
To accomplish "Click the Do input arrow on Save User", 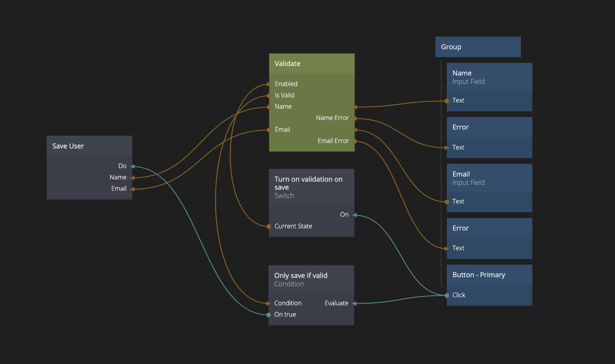I will [x=132, y=166].
